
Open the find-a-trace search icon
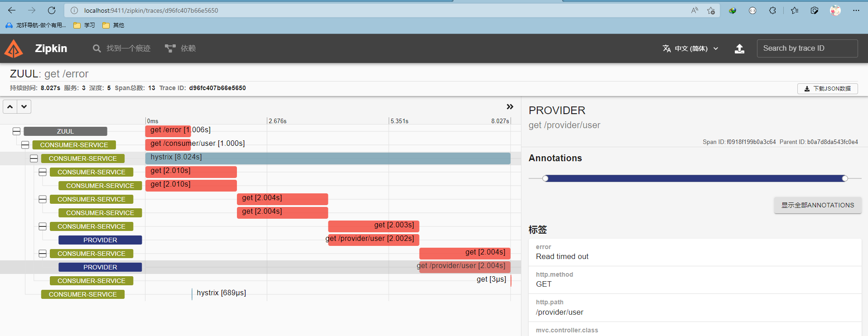coord(96,48)
